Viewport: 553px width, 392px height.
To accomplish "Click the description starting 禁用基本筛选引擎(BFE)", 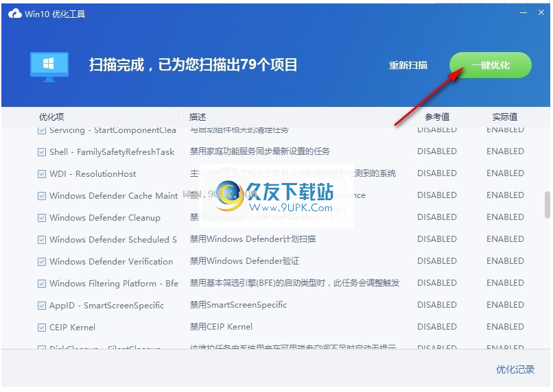I will pyautogui.click(x=294, y=283).
